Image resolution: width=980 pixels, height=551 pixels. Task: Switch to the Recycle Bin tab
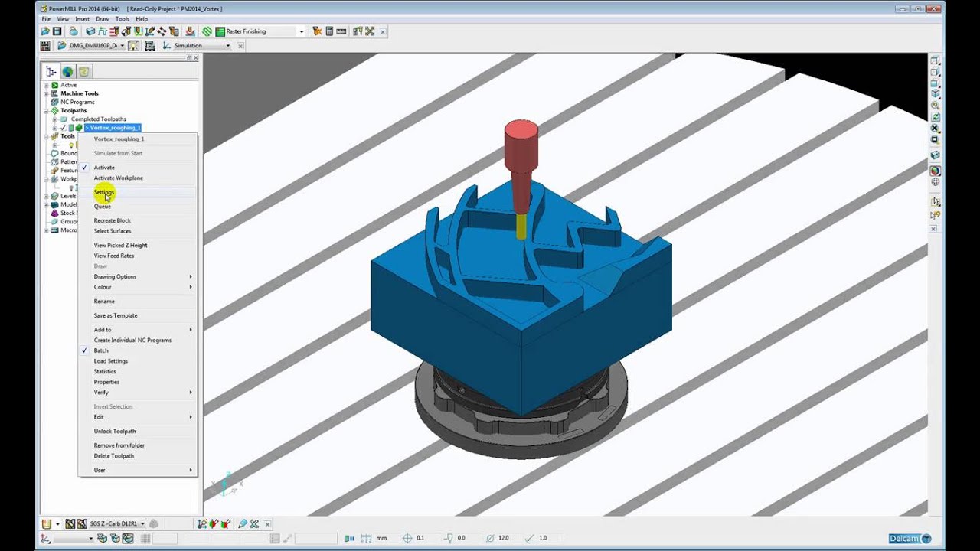84,72
